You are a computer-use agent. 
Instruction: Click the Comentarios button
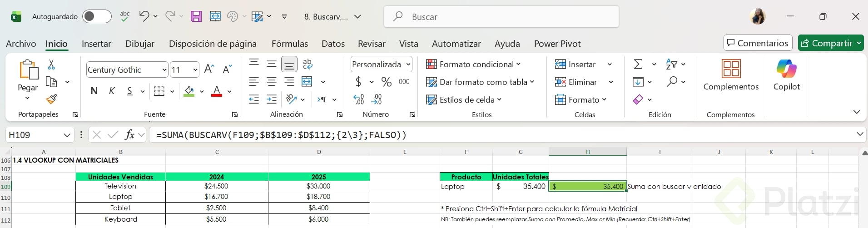pos(758,43)
